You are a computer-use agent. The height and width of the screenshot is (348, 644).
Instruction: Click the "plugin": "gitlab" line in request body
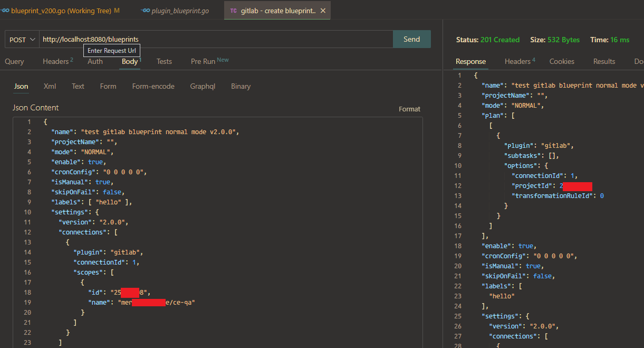[x=108, y=252]
